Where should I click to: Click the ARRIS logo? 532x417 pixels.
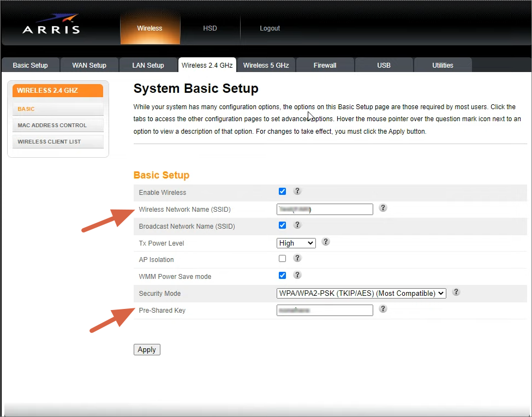pos(52,24)
